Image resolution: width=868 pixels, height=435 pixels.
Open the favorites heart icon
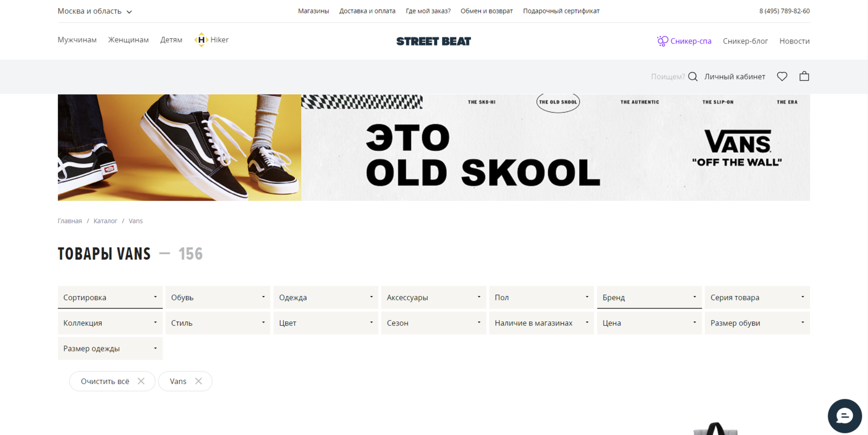[x=782, y=76]
